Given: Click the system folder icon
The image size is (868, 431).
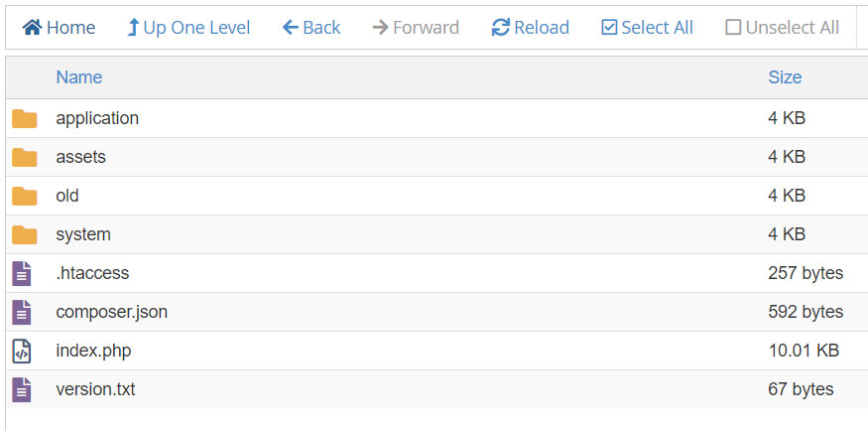Looking at the screenshot, I should click(24, 235).
